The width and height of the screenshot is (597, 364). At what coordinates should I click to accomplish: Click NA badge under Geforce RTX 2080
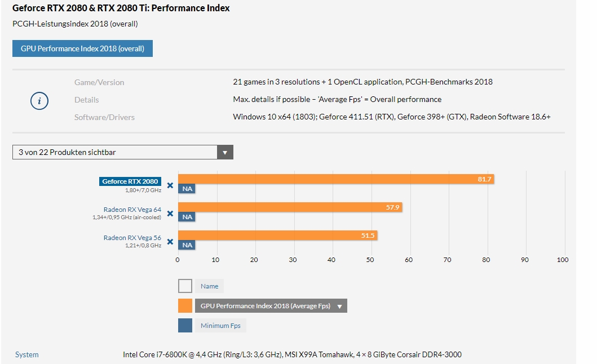tap(187, 189)
